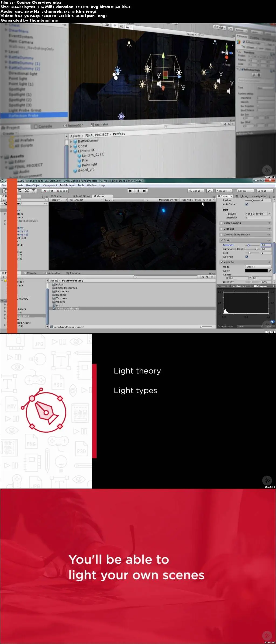This screenshot has height=644, width=276.
Task: Toggle image effects icon in angled scene view
Action: click(x=128, y=27)
